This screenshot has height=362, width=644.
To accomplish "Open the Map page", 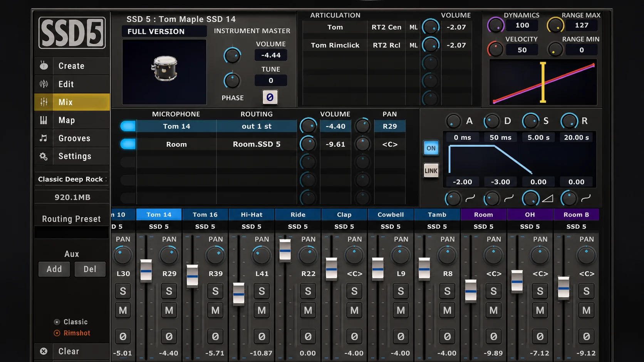I will pos(72,120).
